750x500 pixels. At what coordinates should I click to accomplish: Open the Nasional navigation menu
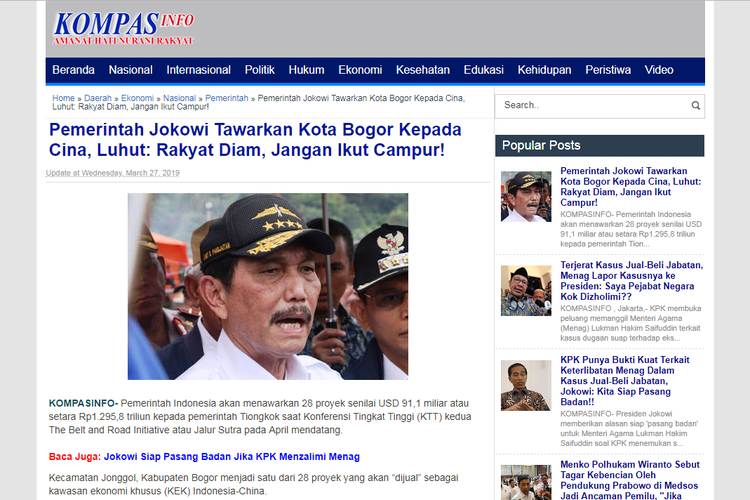pyautogui.click(x=131, y=70)
